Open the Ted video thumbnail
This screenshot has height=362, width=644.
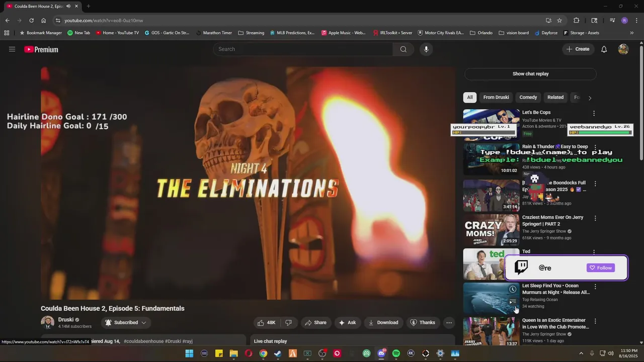[x=491, y=264]
